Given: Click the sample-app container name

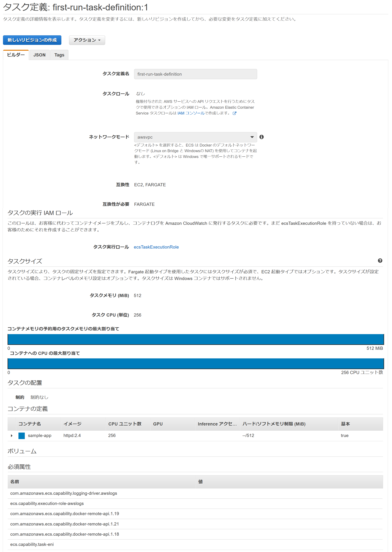Looking at the screenshot, I should pyautogui.click(x=40, y=436).
